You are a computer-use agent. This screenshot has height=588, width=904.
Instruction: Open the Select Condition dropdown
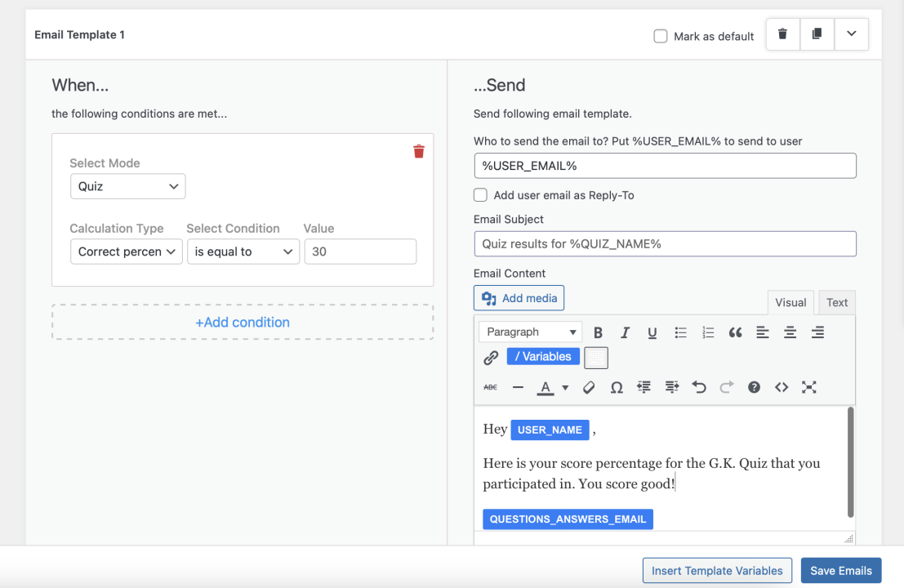(243, 252)
